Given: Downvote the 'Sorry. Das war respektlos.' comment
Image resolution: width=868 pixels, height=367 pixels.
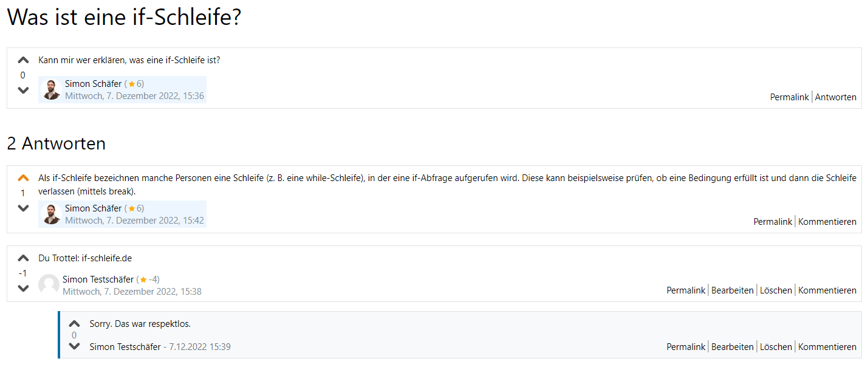Looking at the screenshot, I should pyautogui.click(x=74, y=346).
